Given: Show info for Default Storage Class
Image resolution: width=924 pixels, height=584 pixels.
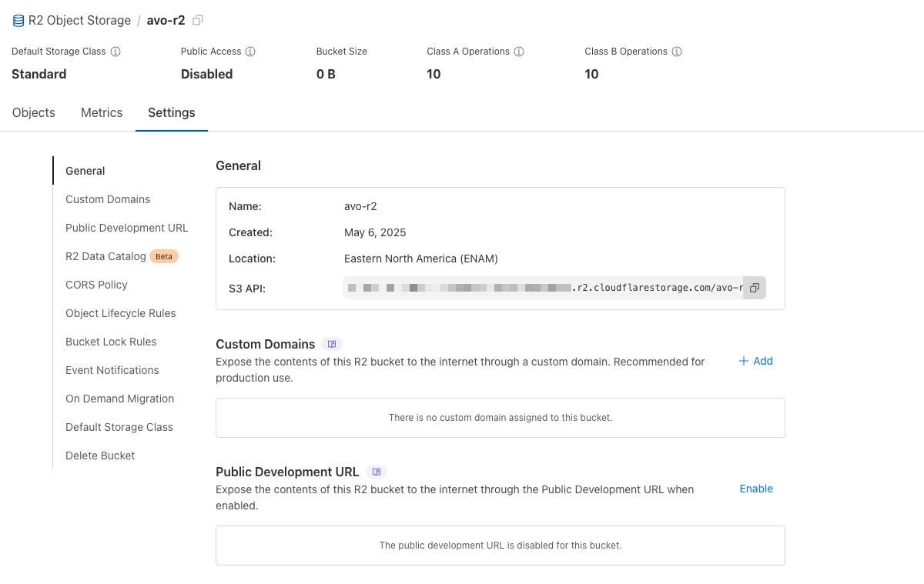Looking at the screenshot, I should point(115,52).
